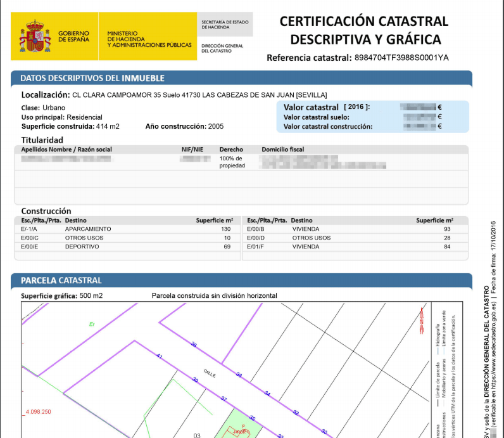Click the green Er label on map

[x=92, y=324]
